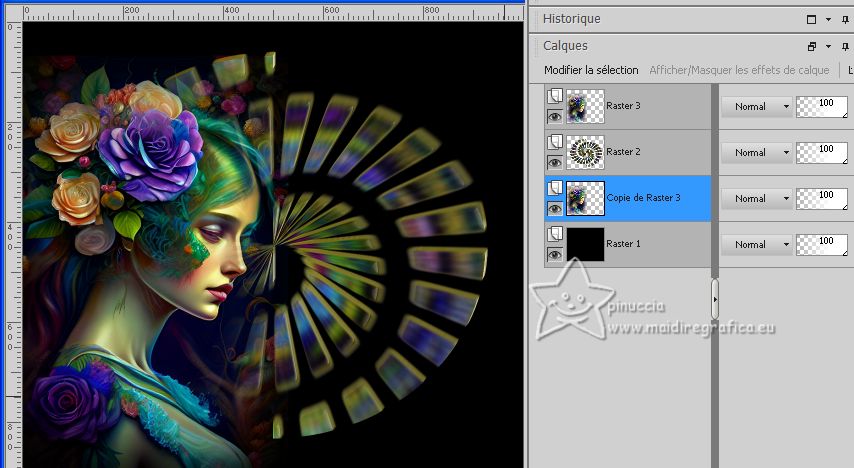Image resolution: width=854 pixels, height=468 pixels.
Task: Select the Raster 2 layer by name
Action: (x=623, y=152)
